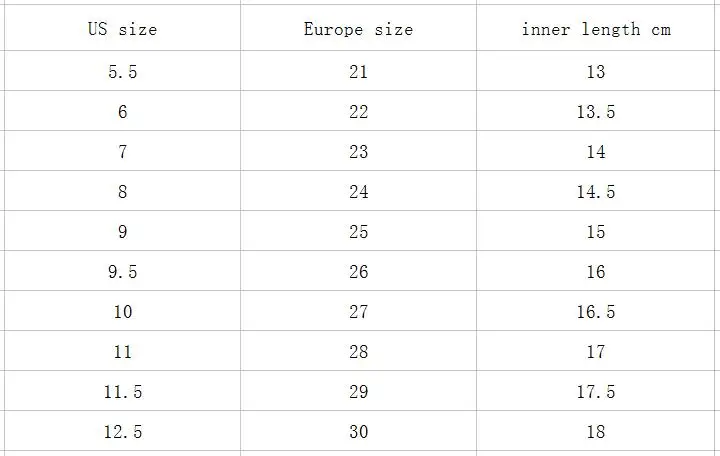Screen dimensions: 720x456
Task: Click the inner length 16.5 cell
Action: coord(596,311)
